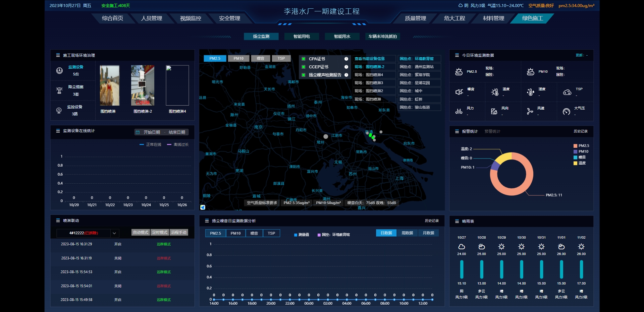Open the 4#12222 device dropdown arrow
Viewport: 644px width, 312px height.
click(x=114, y=233)
